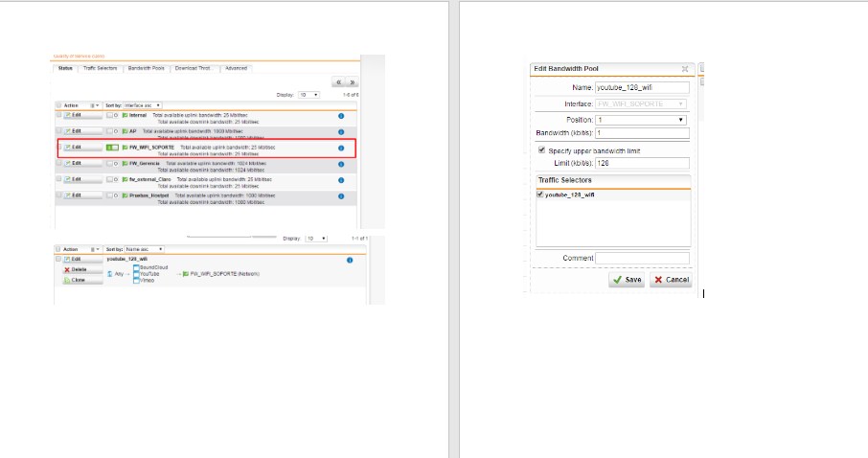Click the Limit (kbit/s) field showing 128
Image resolution: width=868 pixels, height=458 pixels.
(642, 163)
